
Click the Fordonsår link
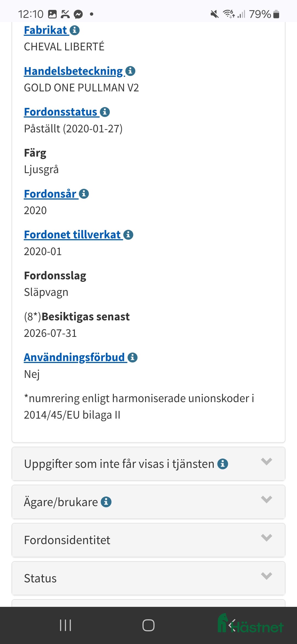[x=50, y=194]
